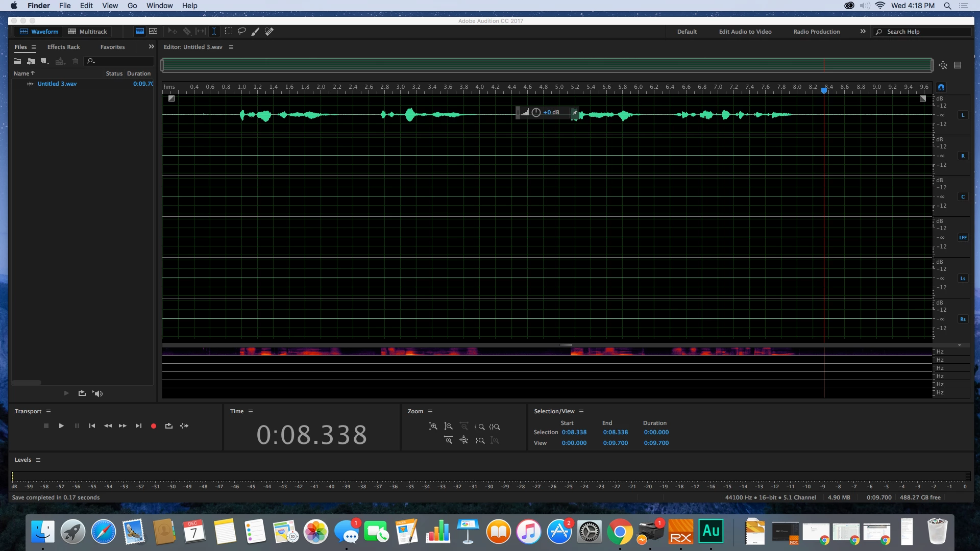Screen dimensions: 980x551
Task: Expand more workspaces chevron
Action: coord(863,31)
